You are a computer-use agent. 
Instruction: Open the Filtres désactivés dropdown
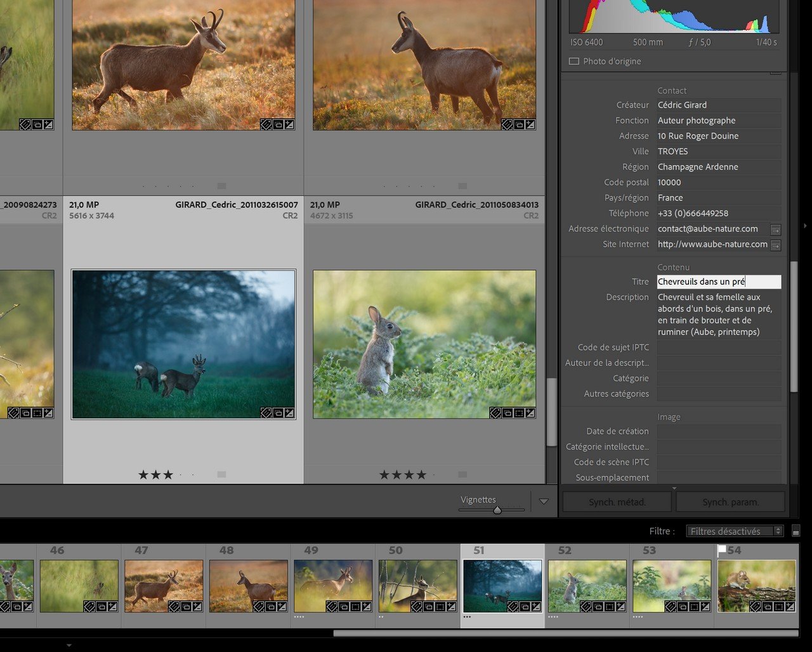(x=735, y=531)
